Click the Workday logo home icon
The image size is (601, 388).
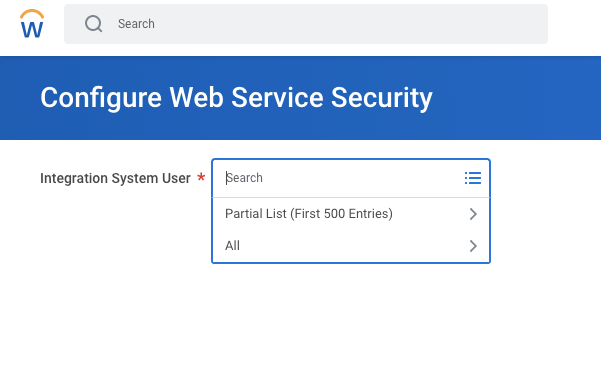(x=32, y=24)
